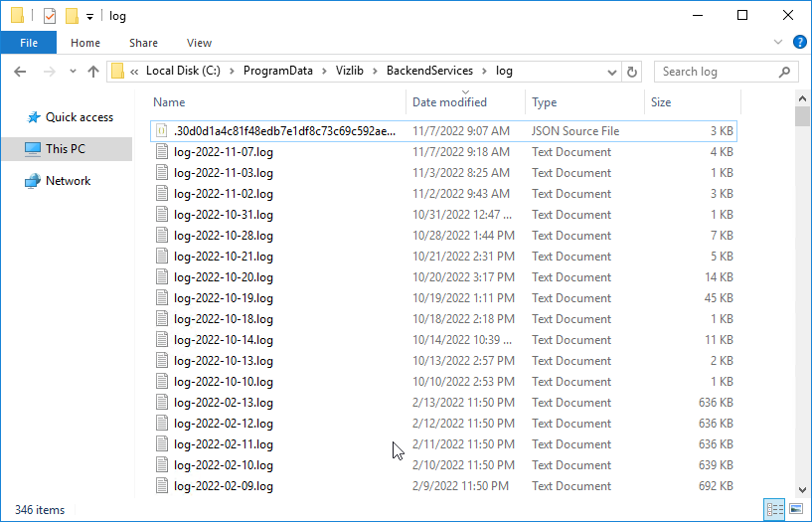
Task: Go up one folder level with Up arrow
Action: click(x=93, y=72)
